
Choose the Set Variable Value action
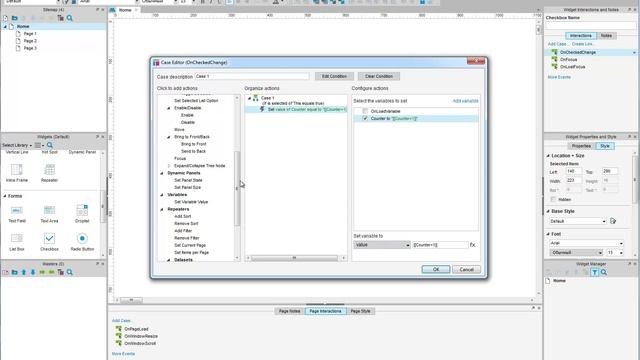(x=191, y=202)
